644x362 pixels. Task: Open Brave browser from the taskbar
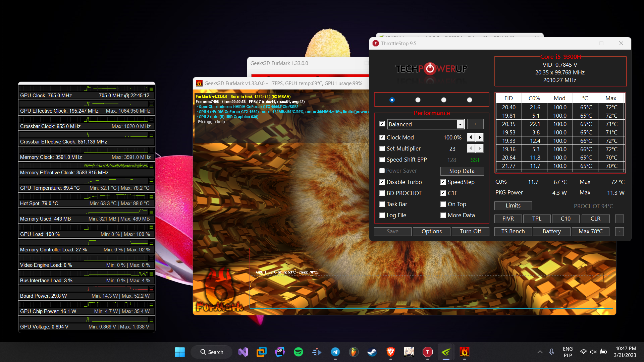[390, 352]
